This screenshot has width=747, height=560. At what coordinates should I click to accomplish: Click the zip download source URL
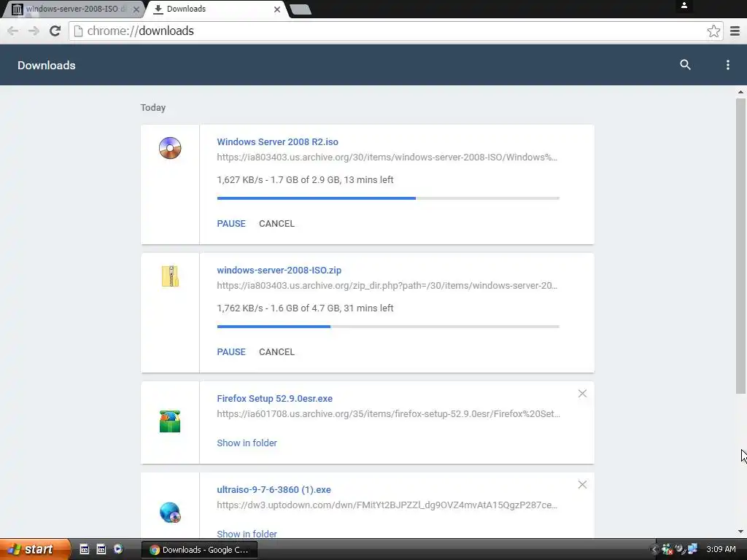tap(387, 286)
